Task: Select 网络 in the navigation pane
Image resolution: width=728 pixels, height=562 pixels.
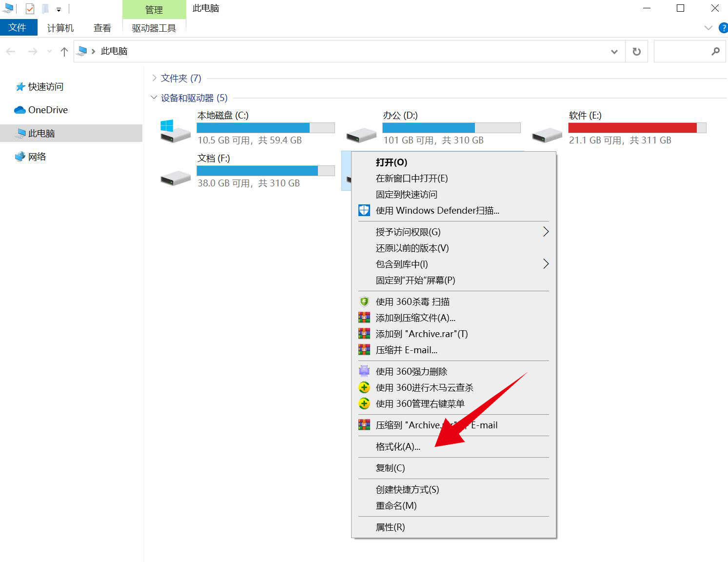Action: tap(30, 157)
